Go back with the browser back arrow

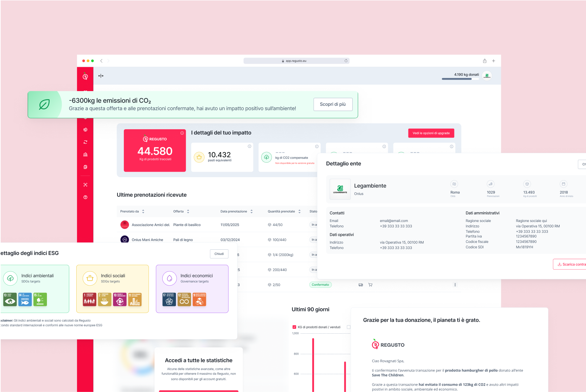pyautogui.click(x=101, y=61)
